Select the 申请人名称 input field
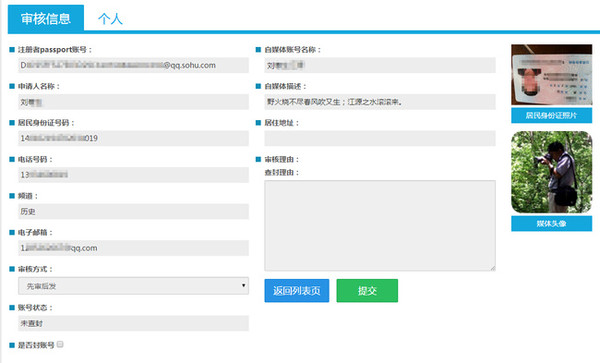 pos(133,102)
